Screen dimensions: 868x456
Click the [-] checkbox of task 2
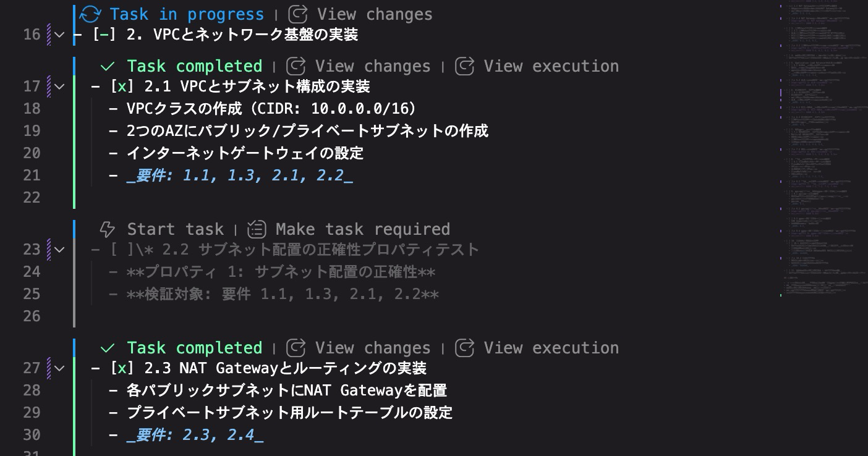click(x=103, y=35)
